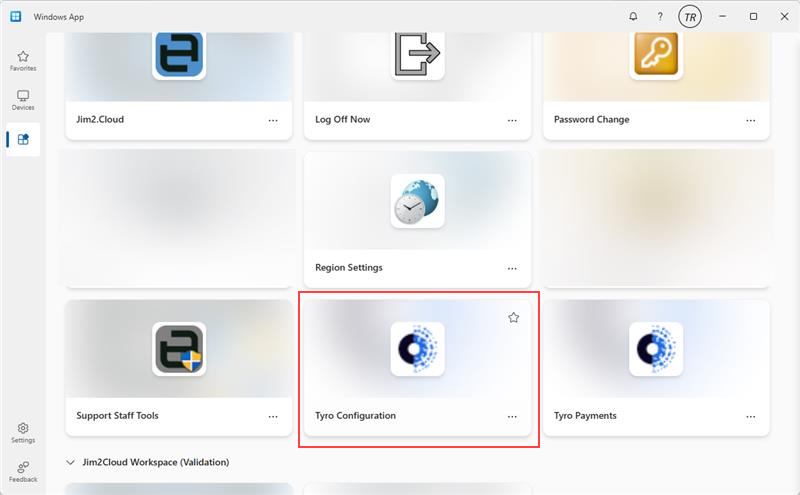Go to Favorites in the sidebar

[x=23, y=61]
